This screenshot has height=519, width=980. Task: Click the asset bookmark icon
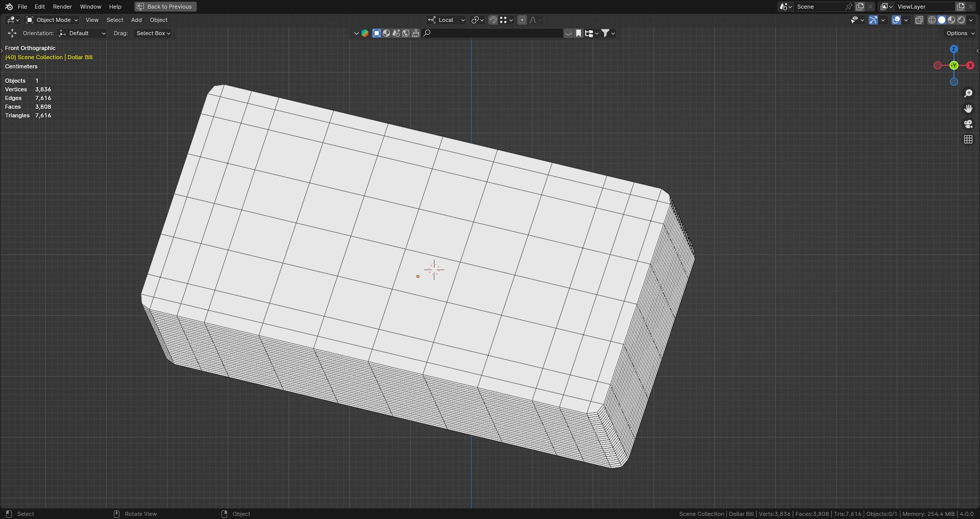click(578, 33)
